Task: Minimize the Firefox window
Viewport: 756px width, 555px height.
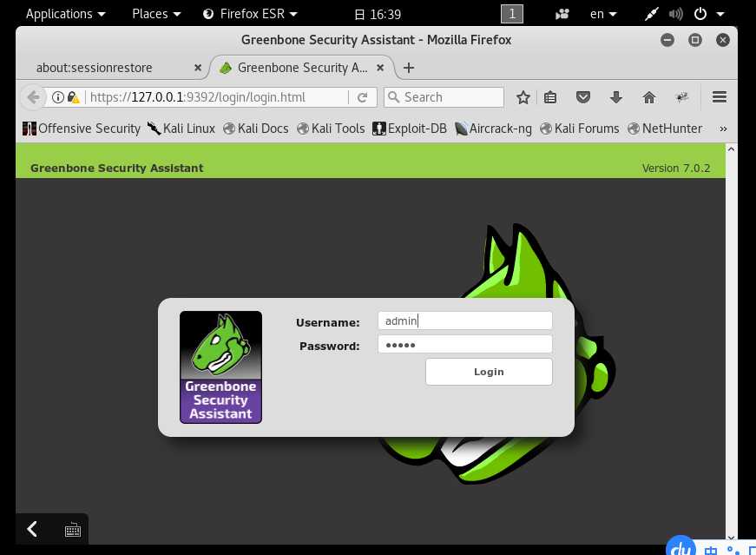Action: tap(667, 40)
